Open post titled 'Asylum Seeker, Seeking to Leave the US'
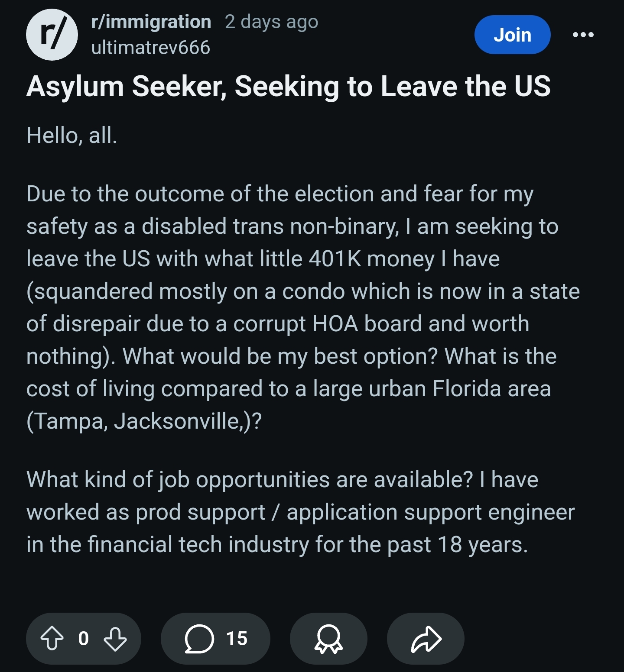624x672 pixels. 288,86
